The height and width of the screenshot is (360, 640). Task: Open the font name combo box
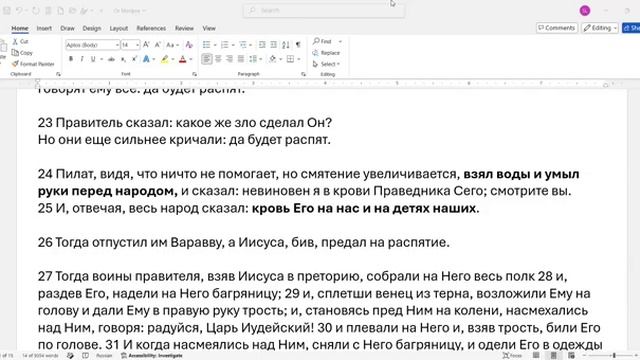93,44
